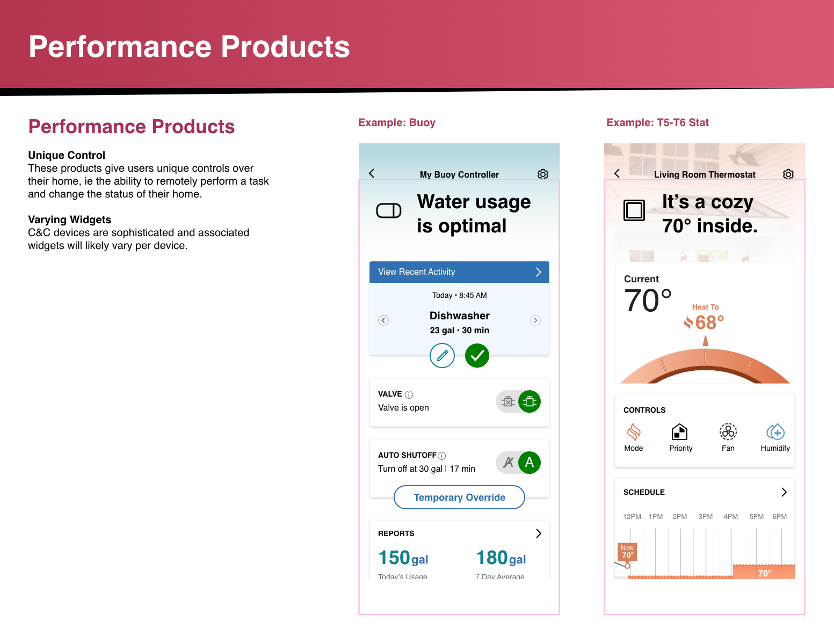
Task: Tap the Temporary Override button
Action: [459, 497]
